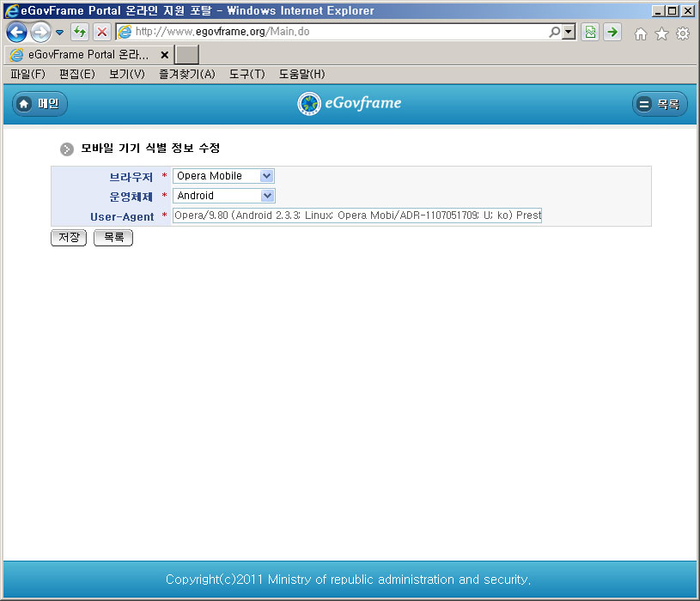Viewport: 700px width, 601px height.
Task: Open the 도구(T) menu
Action: click(x=247, y=75)
